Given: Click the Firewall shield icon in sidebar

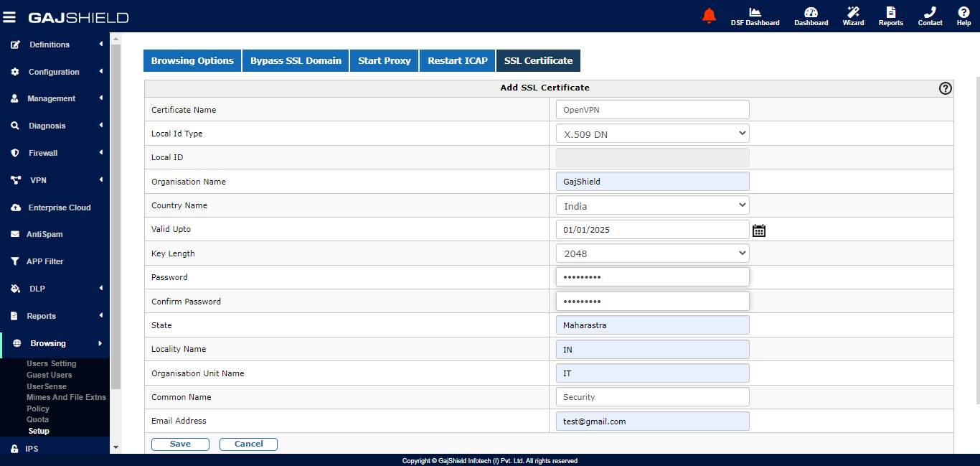Looking at the screenshot, I should (x=15, y=153).
